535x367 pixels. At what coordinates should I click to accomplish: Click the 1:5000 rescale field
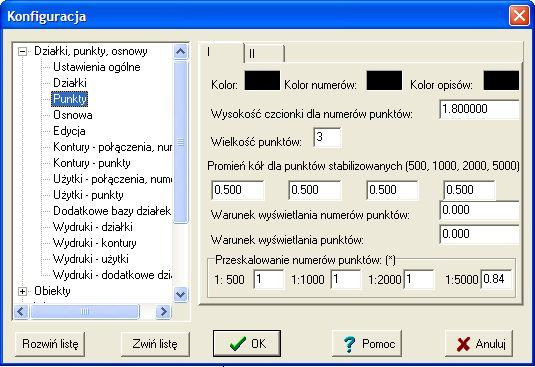496,279
